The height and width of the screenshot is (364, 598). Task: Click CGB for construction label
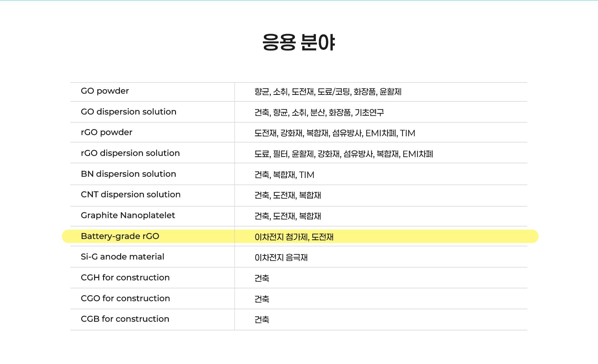coord(125,319)
